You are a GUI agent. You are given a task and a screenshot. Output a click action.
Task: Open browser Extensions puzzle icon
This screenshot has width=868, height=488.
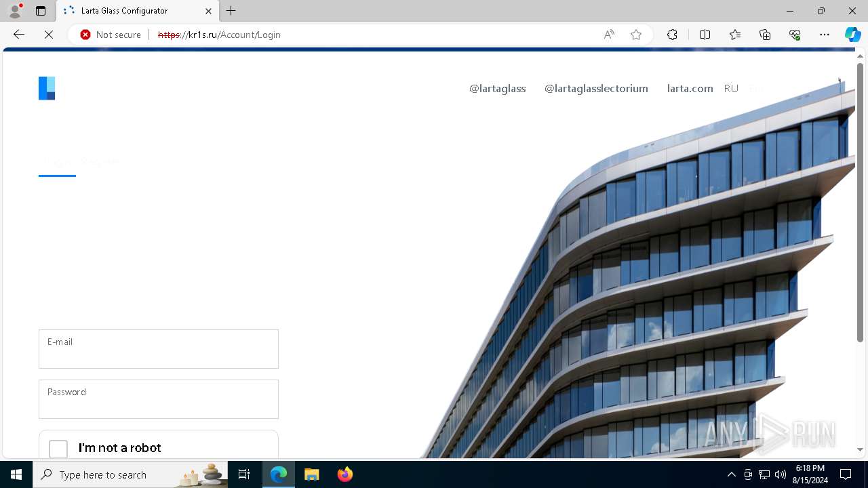[x=672, y=35]
